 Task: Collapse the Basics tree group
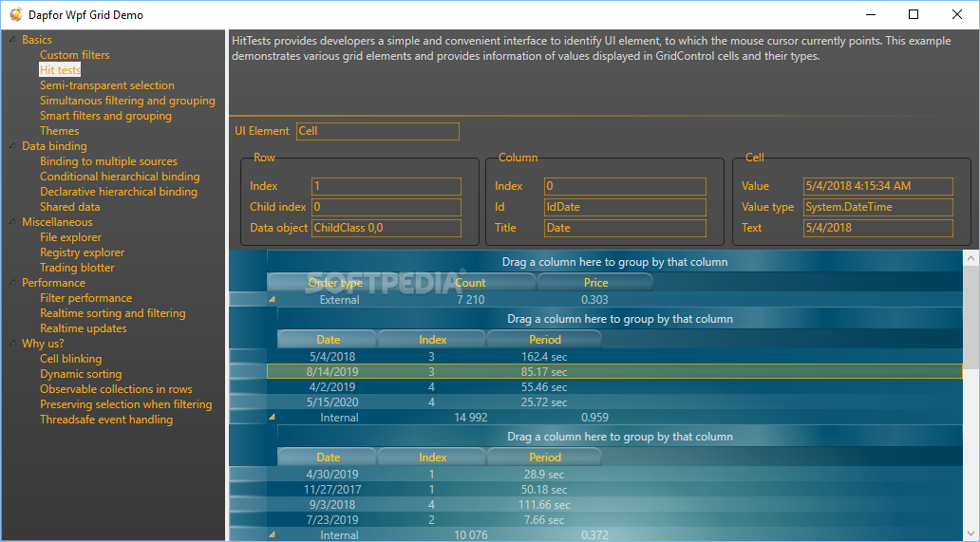click(x=12, y=40)
